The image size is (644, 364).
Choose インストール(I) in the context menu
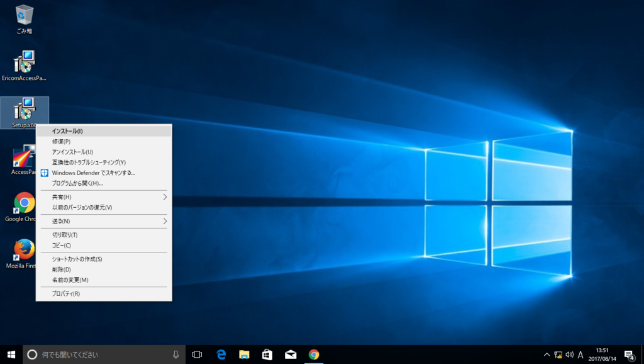coord(104,131)
